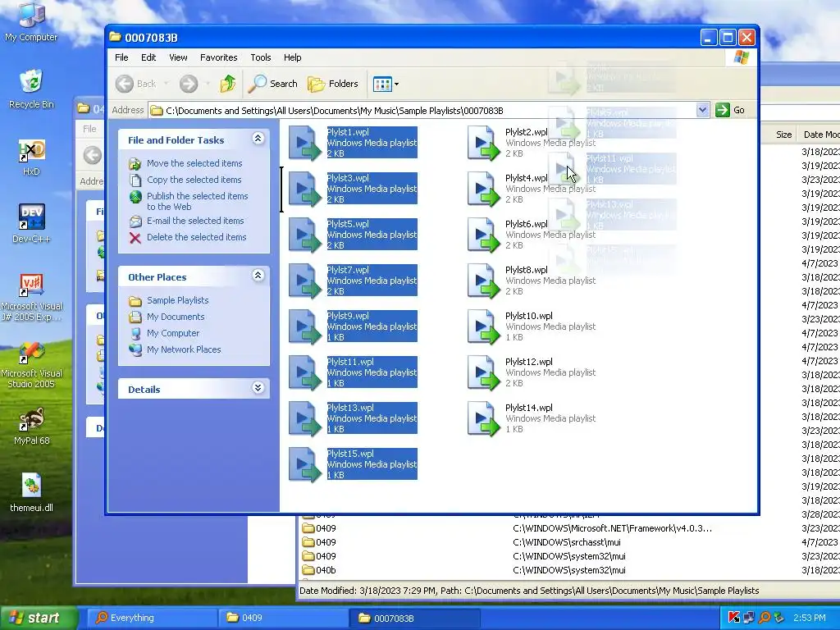The width and height of the screenshot is (840, 630).
Task: Select the Plylst12.wpl playlist icon
Action: pos(483,372)
